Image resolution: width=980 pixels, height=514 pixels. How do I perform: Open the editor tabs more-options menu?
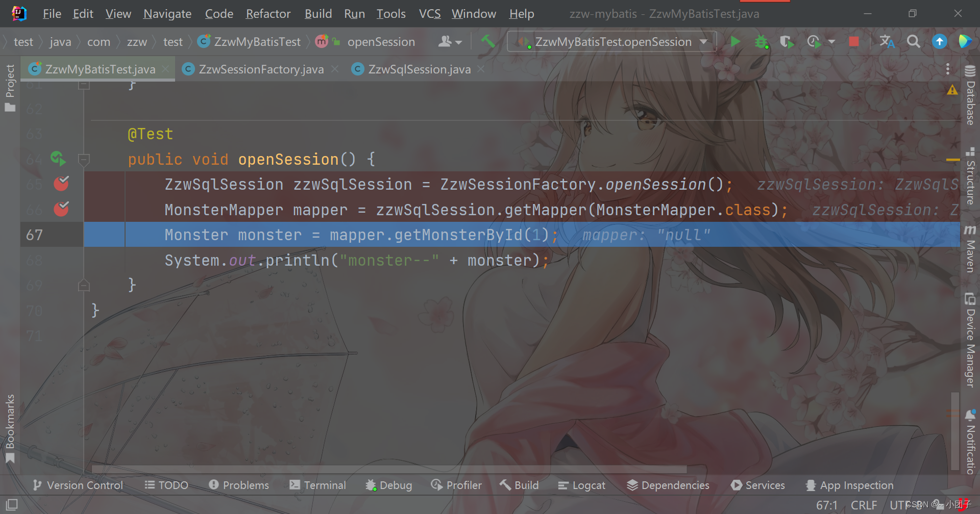click(x=948, y=69)
